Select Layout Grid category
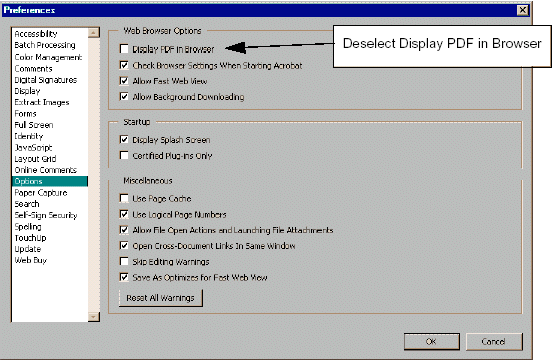554x361 pixels. [35, 159]
